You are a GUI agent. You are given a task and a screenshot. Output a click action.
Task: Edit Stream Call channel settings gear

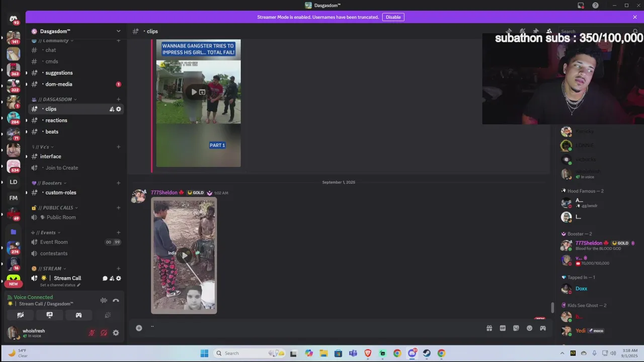(x=119, y=279)
